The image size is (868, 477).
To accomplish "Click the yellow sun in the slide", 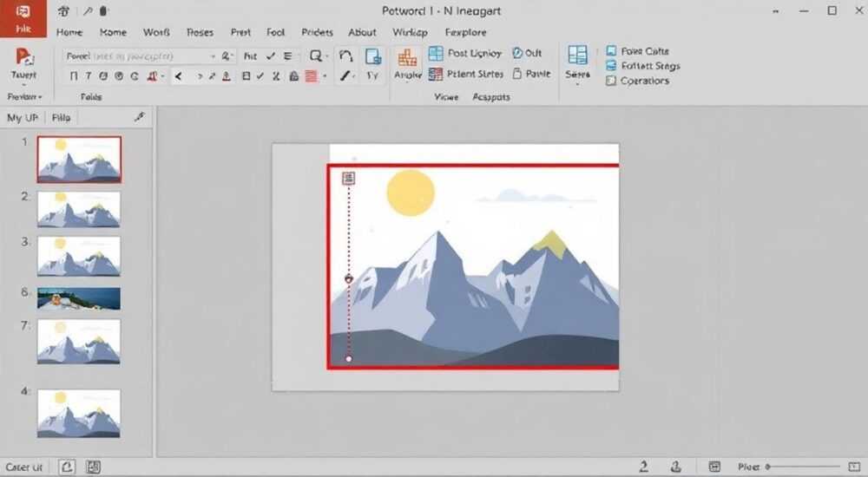I will point(411,193).
